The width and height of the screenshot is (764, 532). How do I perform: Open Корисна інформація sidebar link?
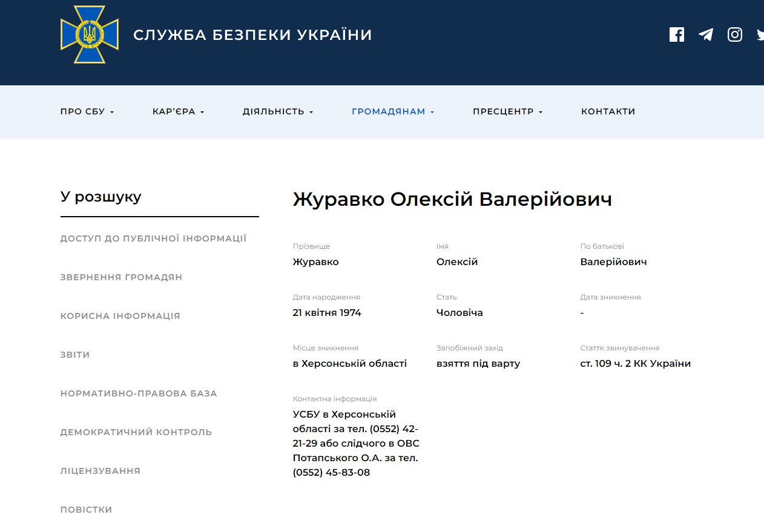point(120,316)
